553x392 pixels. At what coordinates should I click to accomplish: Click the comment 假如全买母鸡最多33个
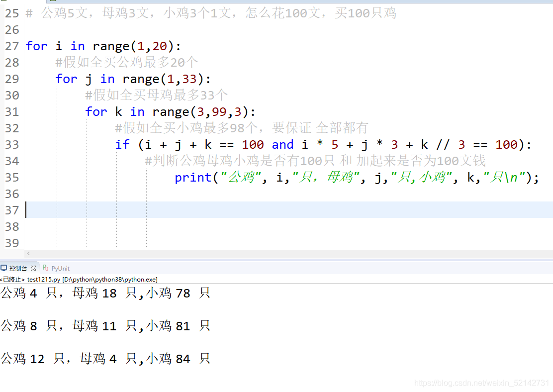click(157, 96)
